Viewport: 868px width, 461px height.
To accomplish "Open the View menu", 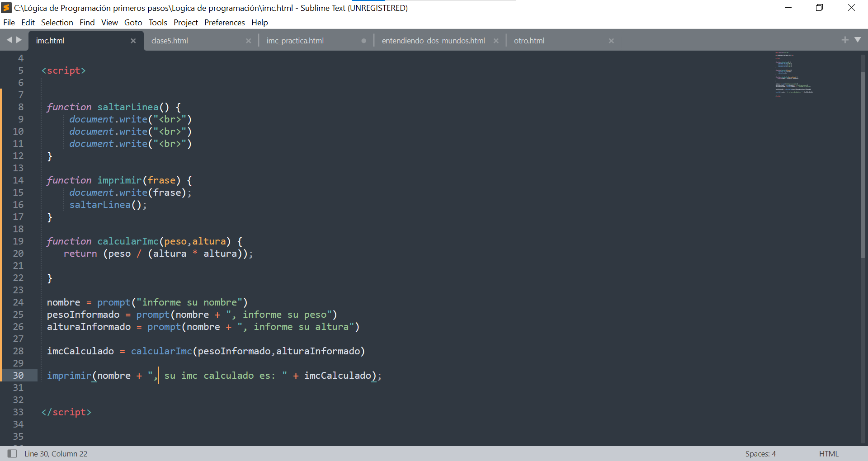I will coord(109,23).
